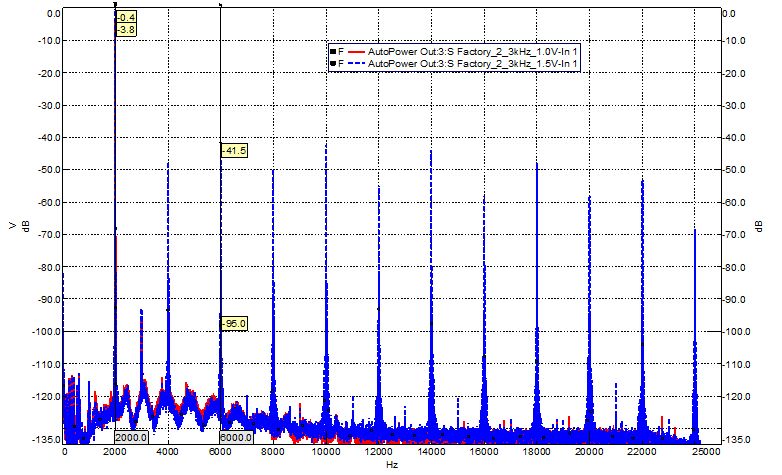
Task: Select the -95.0 cursor value label
Action: coord(233,323)
